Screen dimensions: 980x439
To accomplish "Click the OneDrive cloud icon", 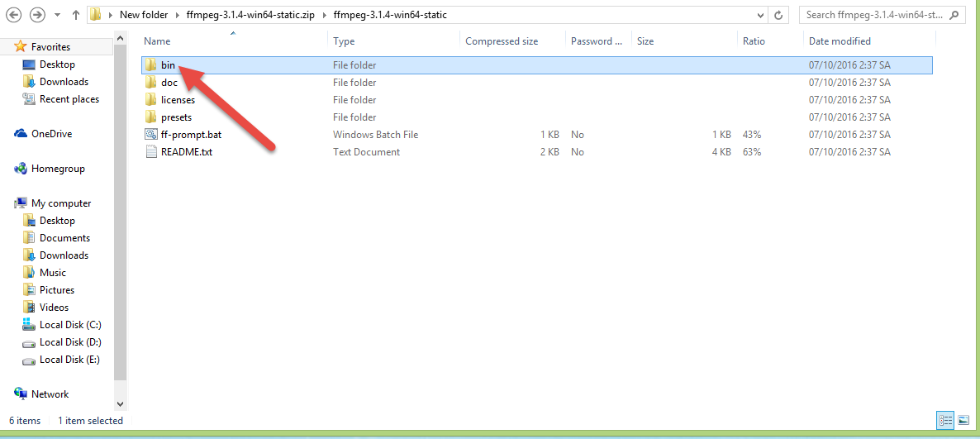I will pos(21,134).
